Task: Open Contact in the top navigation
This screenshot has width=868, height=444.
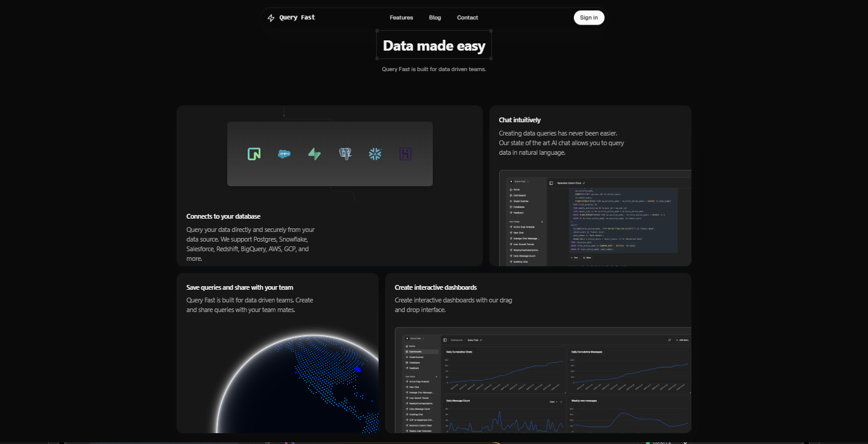Action: (468, 17)
